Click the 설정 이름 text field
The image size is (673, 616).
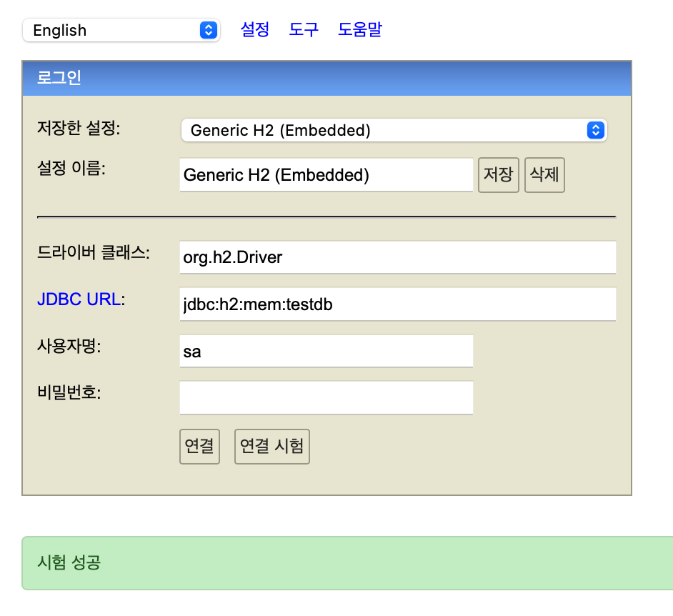[x=326, y=174]
